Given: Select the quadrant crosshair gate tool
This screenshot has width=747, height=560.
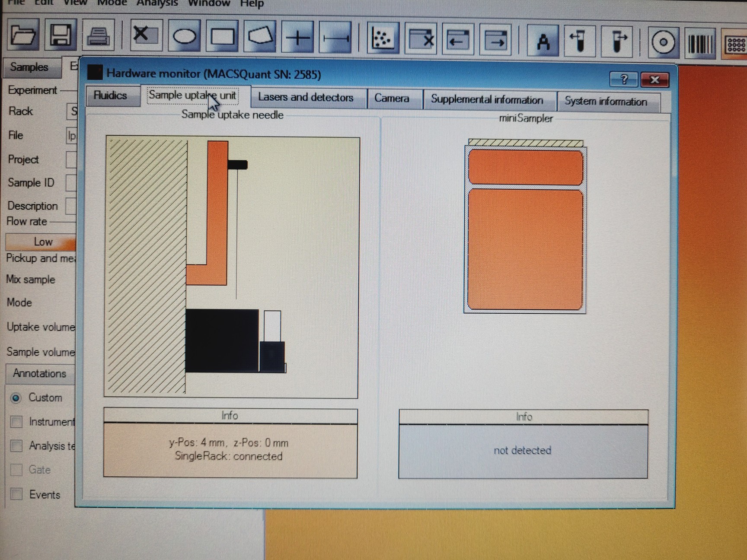Looking at the screenshot, I should click(x=298, y=38).
